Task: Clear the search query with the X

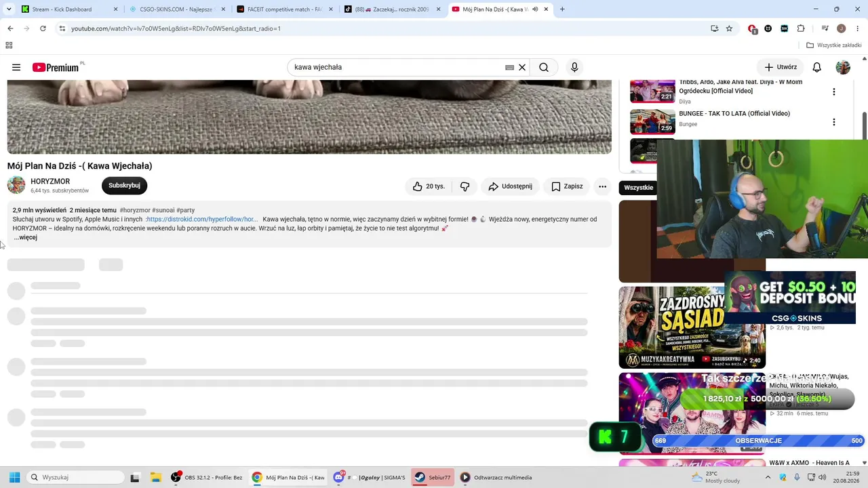Action: point(522,68)
